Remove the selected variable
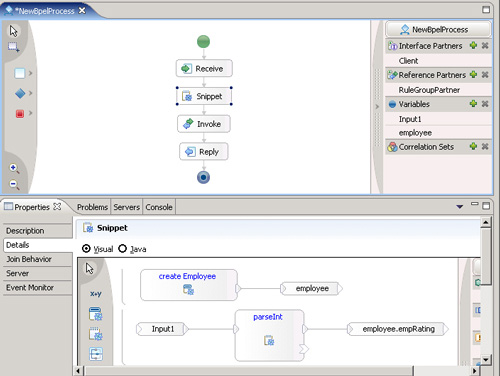 (485, 104)
